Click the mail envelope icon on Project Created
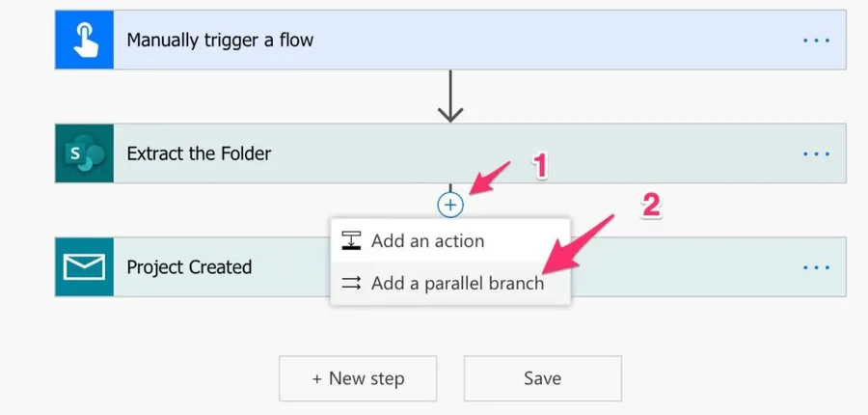 85,267
